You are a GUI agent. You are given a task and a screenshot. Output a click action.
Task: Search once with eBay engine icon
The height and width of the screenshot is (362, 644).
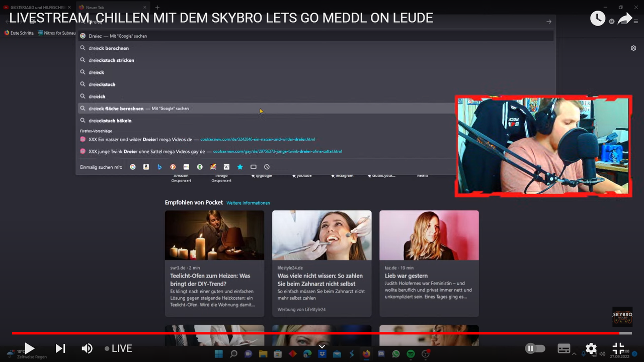click(186, 167)
